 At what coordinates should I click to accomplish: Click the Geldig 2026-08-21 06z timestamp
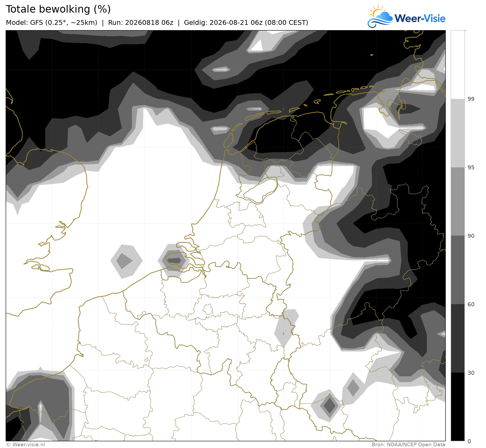click(x=246, y=23)
